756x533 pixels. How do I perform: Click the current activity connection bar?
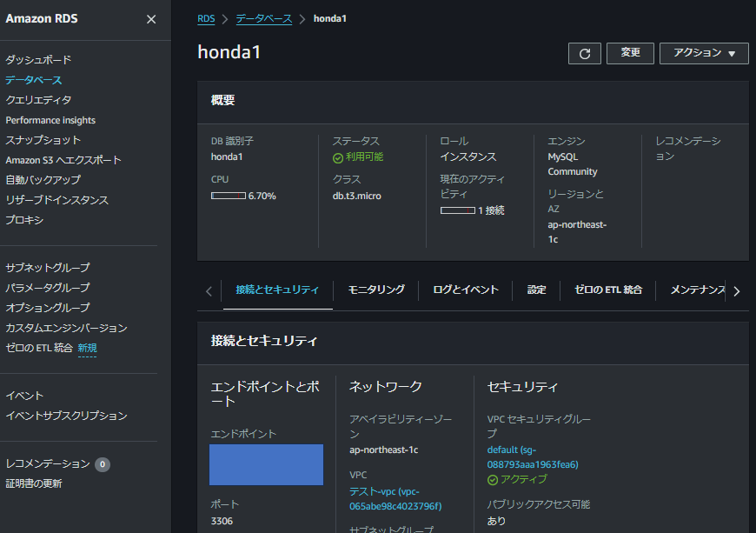pos(458,210)
